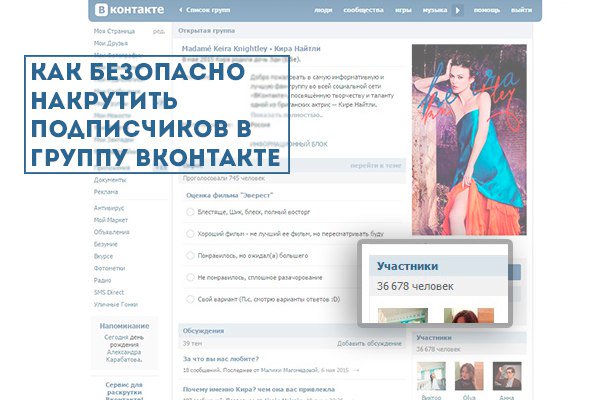Viewport: 600px width, 400px height.
Task: Open Реклама in left sidebar
Action: pos(106,192)
